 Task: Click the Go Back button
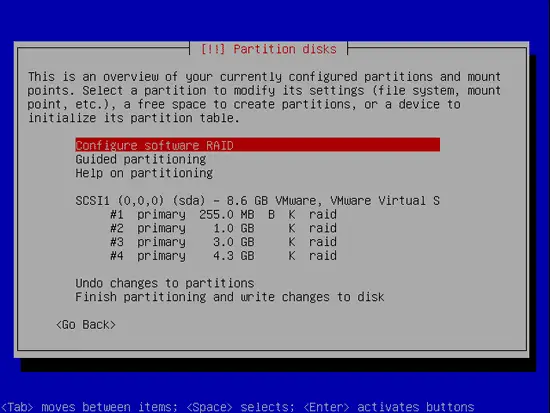pos(86,325)
